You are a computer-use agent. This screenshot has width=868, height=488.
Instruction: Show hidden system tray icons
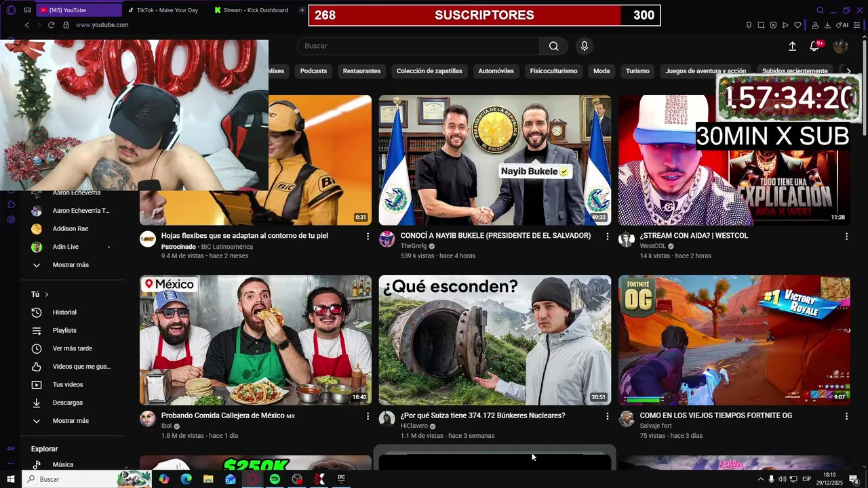click(x=760, y=479)
